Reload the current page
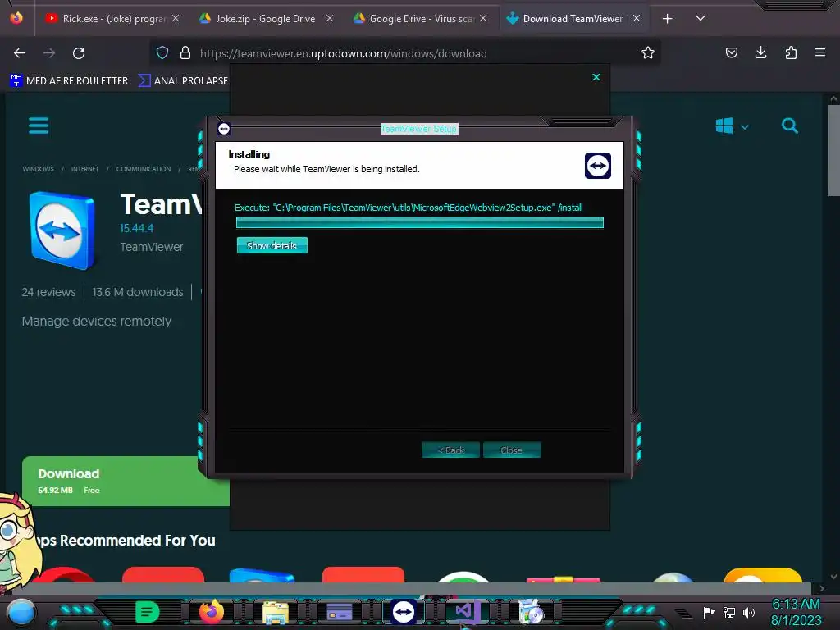The height and width of the screenshot is (630, 840). click(79, 53)
